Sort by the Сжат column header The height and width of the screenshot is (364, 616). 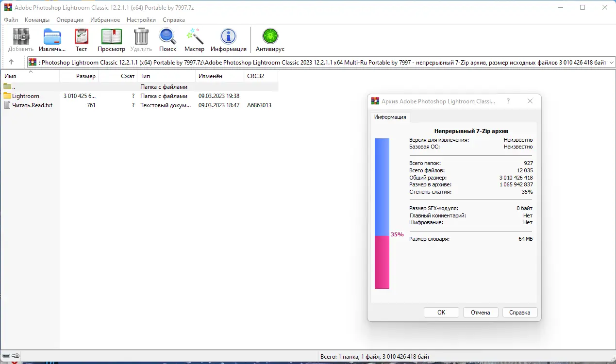(118, 76)
